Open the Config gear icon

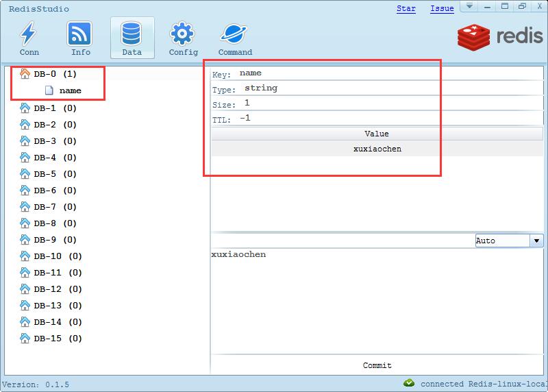point(182,34)
